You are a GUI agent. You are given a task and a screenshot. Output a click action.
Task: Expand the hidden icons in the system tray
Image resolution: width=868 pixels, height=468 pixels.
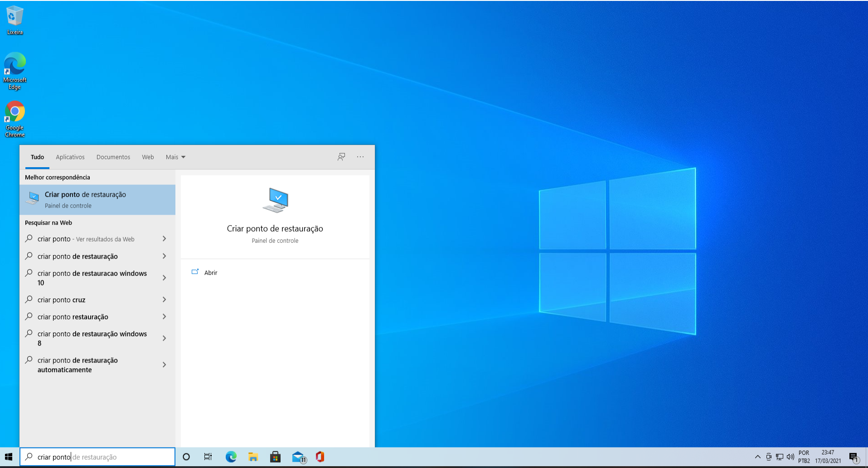(757, 457)
